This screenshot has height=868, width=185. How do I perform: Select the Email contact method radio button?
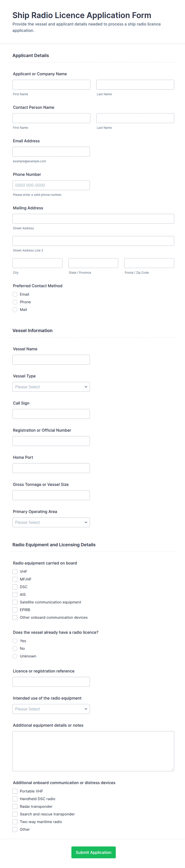15,294
